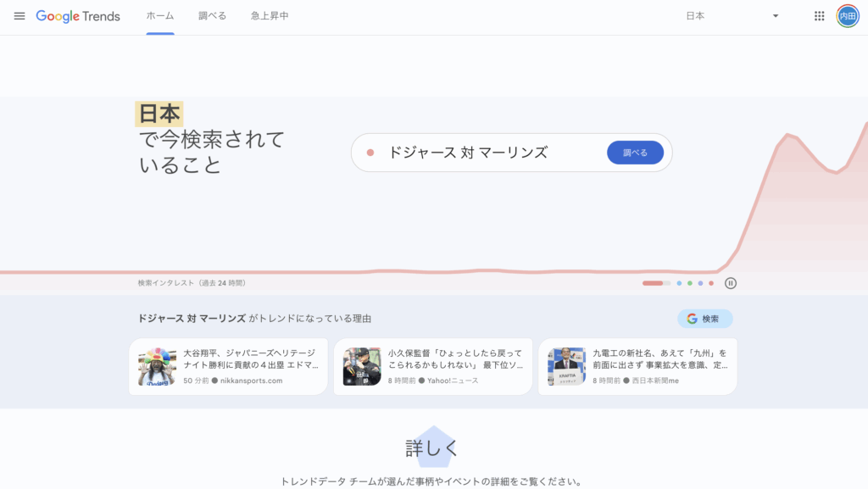
Task: Open the 大谷翔平 nikkansports article card
Action: (x=228, y=367)
